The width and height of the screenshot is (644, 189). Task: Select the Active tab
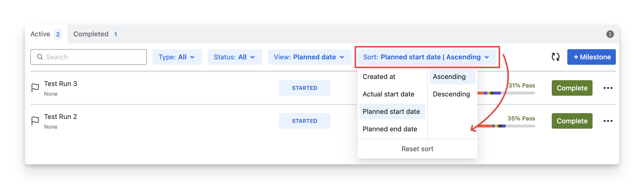(46, 34)
